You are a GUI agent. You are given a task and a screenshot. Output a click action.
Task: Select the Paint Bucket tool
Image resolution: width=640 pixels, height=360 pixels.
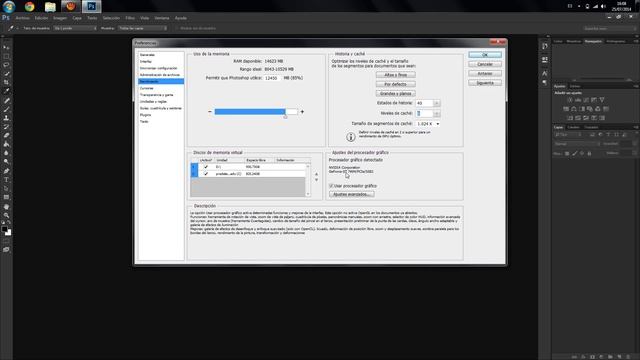(x=6, y=144)
